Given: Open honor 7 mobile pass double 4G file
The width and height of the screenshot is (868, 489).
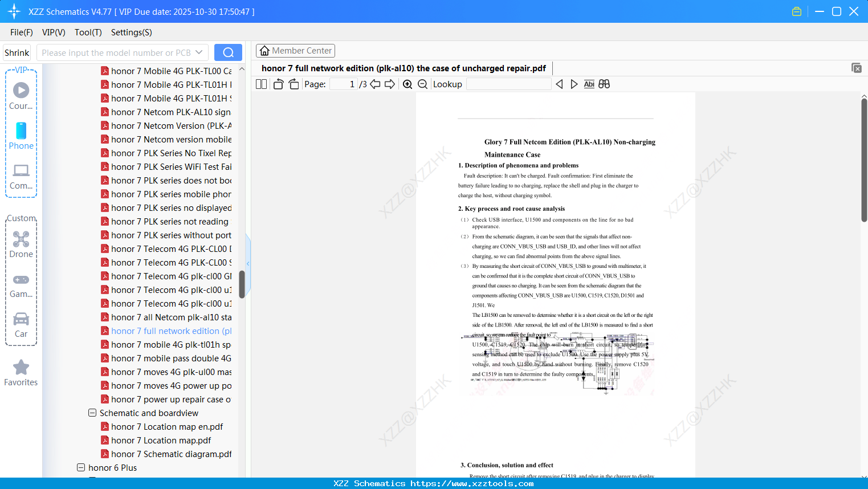Looking at the screenshot, I should (172, 358).
